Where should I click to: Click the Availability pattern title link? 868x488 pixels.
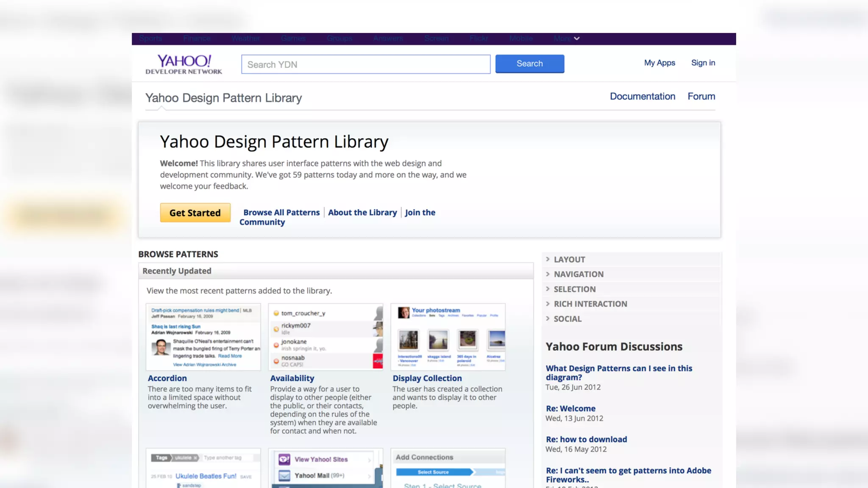292,378
